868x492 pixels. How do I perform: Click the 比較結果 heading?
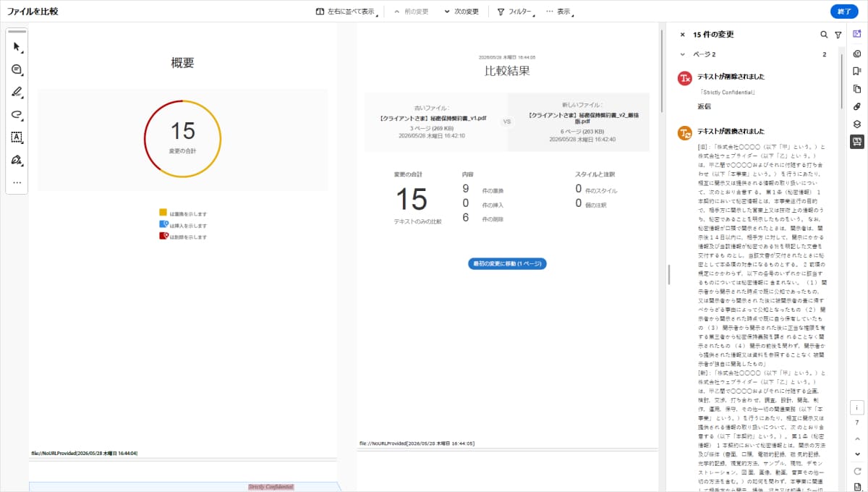507,71
